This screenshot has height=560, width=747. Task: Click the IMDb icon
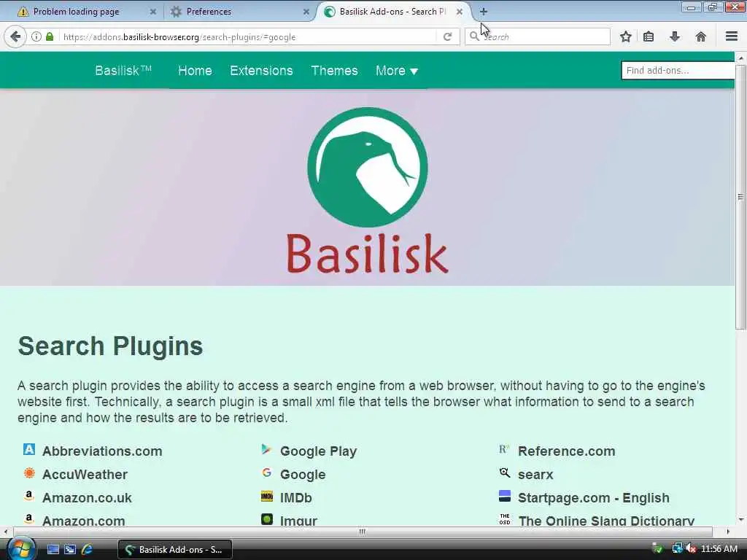(267, 497)
